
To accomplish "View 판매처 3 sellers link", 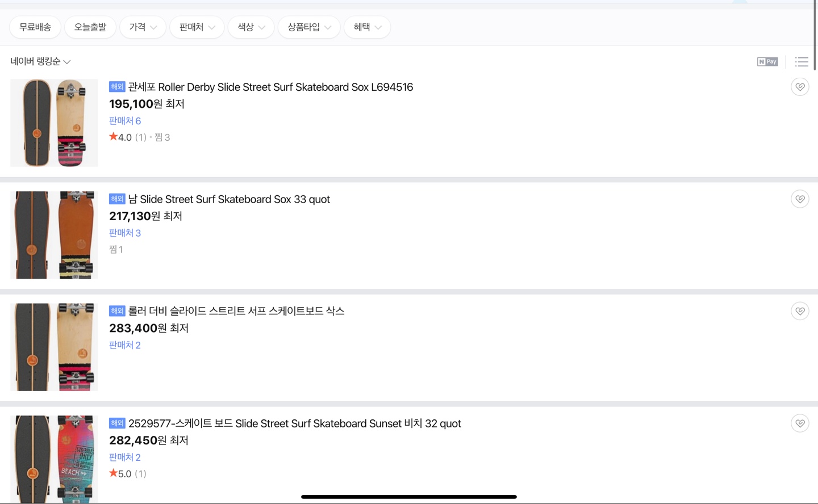I will 125,233.
